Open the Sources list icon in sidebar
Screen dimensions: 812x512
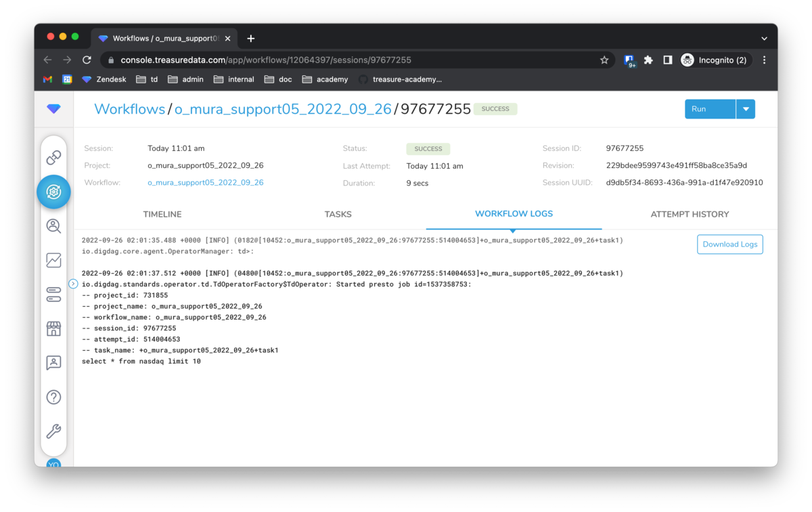[x=53, y=294]
